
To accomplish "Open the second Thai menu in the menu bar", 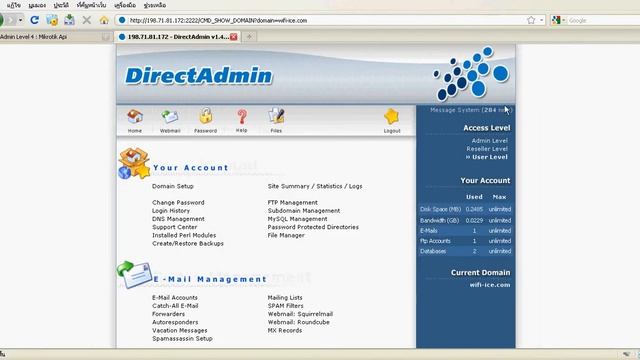I will [x=37, y=5].
